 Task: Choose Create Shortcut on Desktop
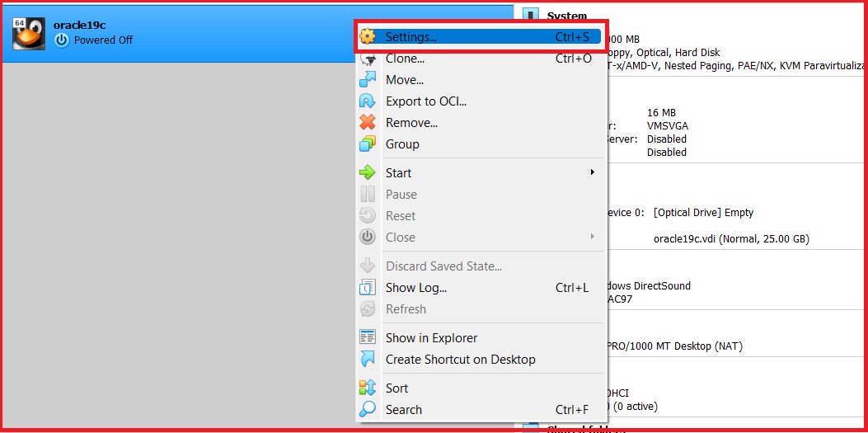(x=480, y=360)
